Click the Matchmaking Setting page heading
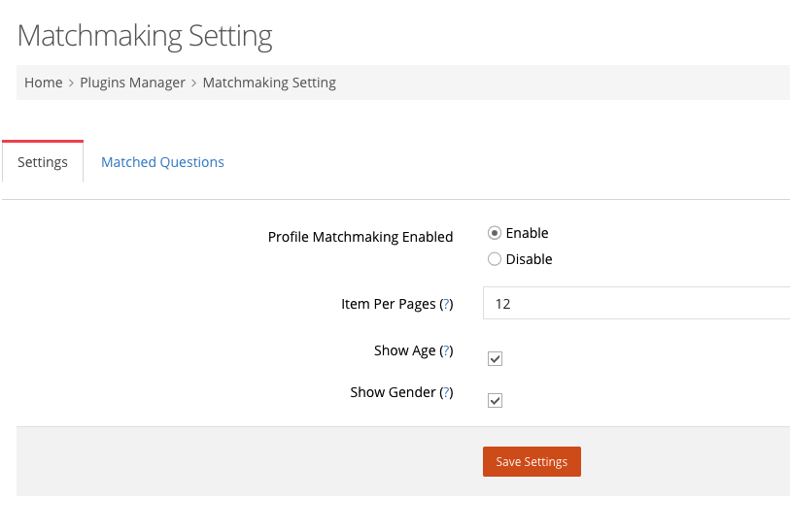Image resolution: width=790 pixels, height=532 pixels. coord(145,36)
